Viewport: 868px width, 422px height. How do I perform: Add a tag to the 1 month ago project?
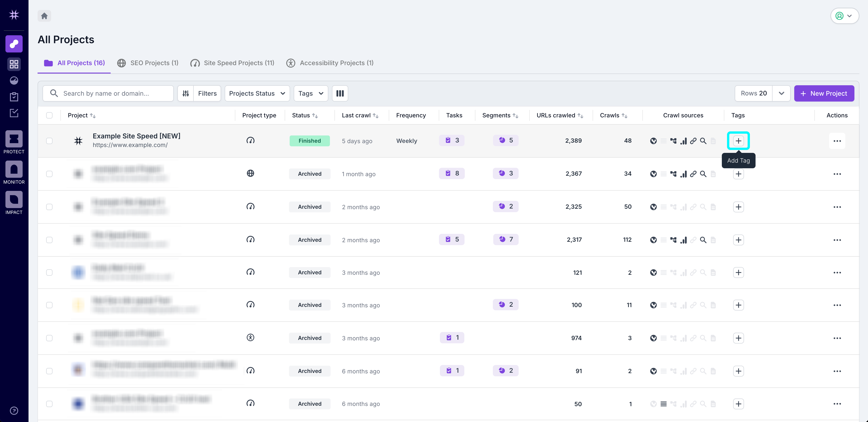738,174
